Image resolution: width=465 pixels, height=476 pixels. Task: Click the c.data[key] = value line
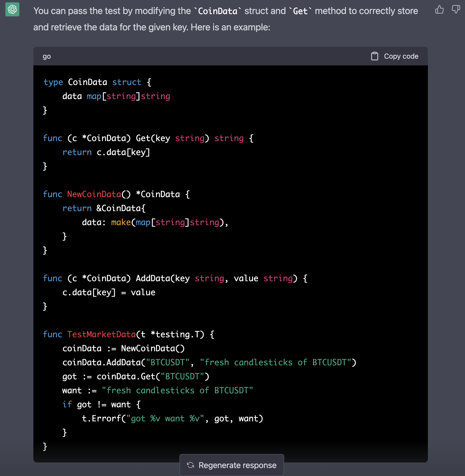[109, 292]
